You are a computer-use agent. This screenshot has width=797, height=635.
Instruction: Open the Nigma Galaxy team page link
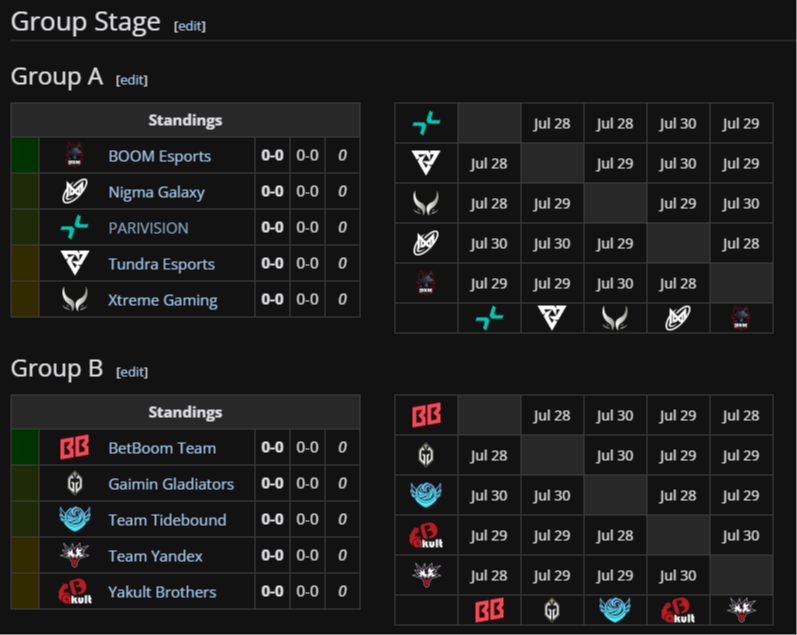pos(156,192)
